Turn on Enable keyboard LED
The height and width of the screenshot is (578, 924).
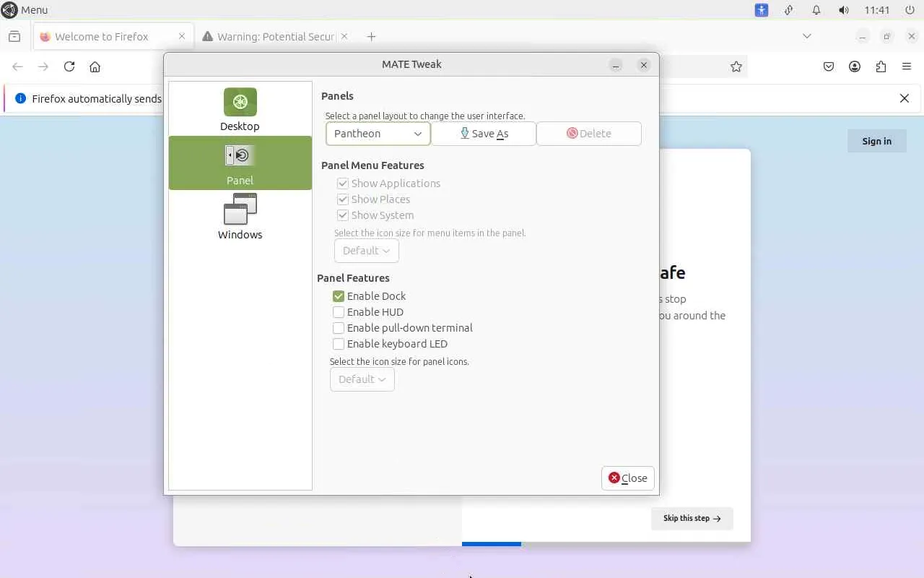(339, 344)
